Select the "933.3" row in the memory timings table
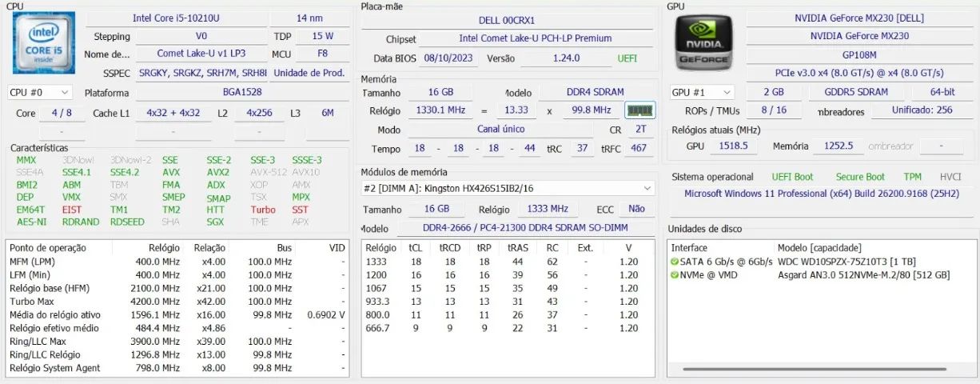 coord(508,302)
